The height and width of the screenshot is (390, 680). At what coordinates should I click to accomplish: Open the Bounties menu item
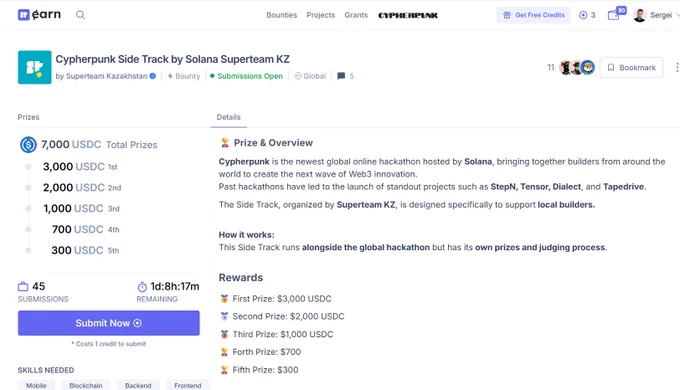click(x=281, y=15)
